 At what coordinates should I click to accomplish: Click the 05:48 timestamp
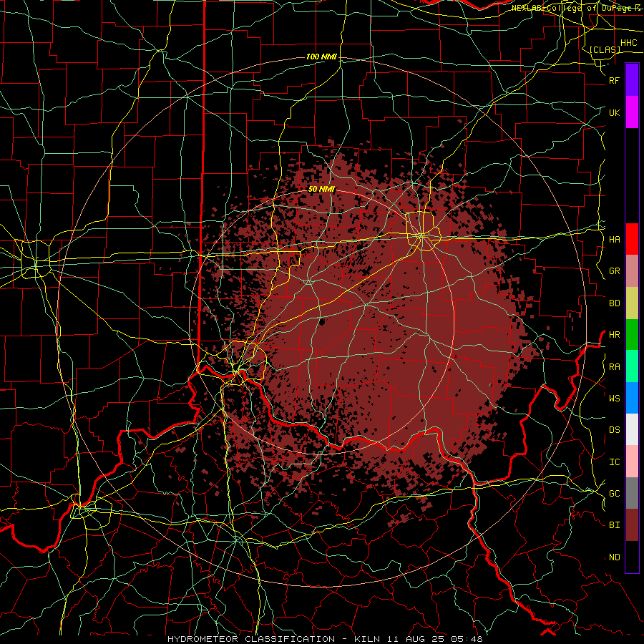pyautogui.click(x=468, y=639)
